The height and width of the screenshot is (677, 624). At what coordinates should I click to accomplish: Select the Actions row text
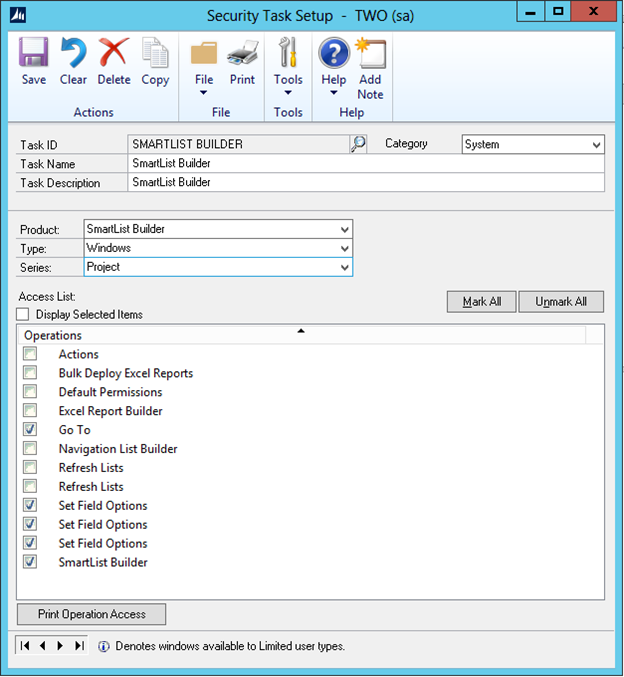click(x=79, y=354)
